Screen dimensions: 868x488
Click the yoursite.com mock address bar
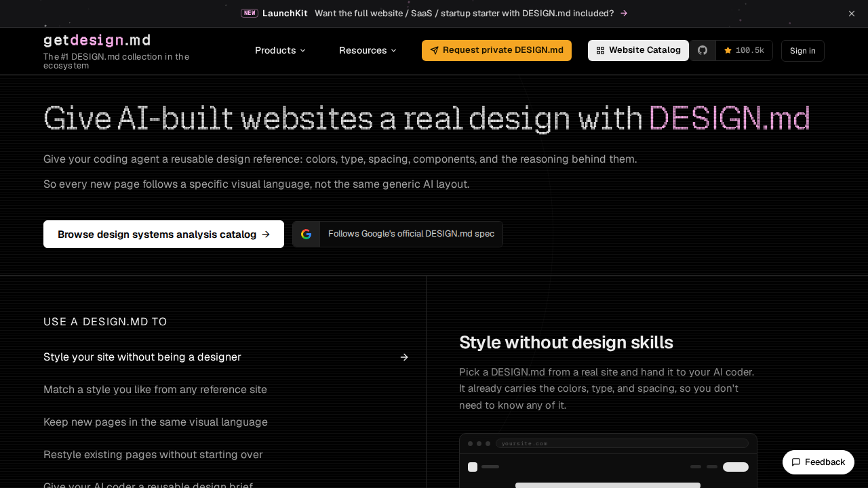622,443
